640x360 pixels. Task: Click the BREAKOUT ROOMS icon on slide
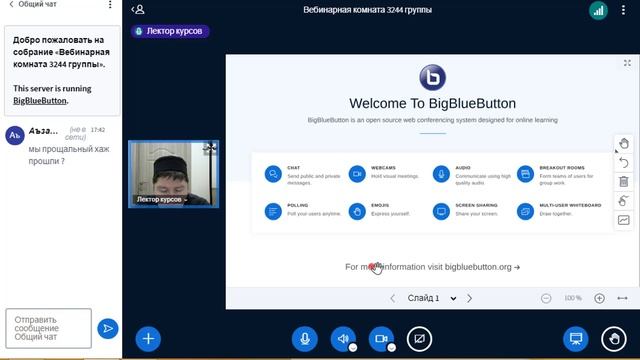coord(525,174)
